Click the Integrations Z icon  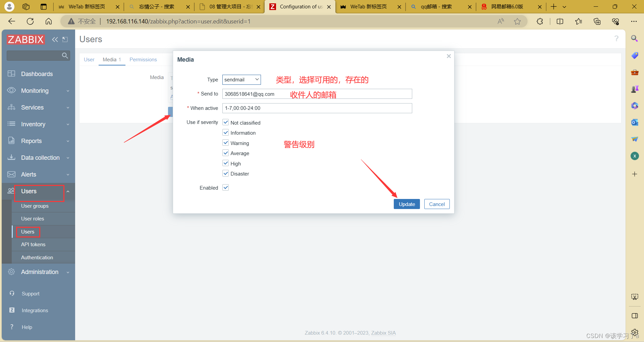click(x=12, y=310)
